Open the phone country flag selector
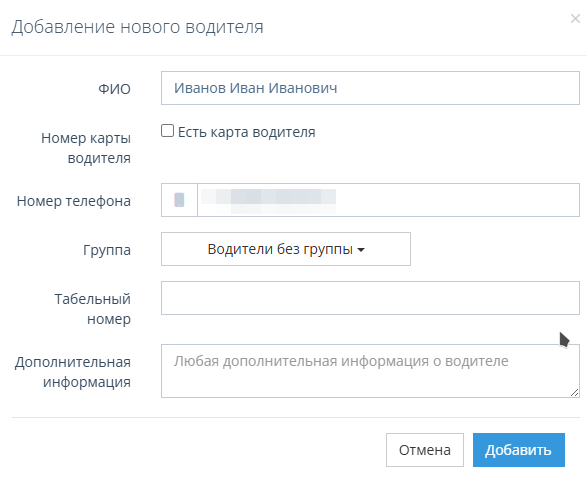 [x=179, y=200]
